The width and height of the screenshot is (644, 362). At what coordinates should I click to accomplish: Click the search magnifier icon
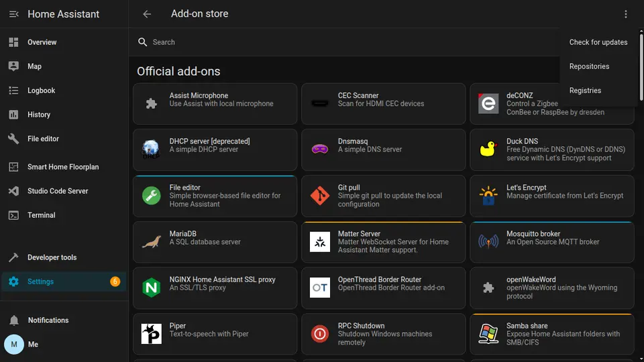pos(142,42)
